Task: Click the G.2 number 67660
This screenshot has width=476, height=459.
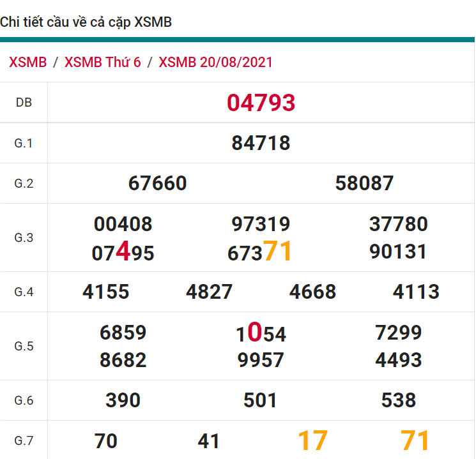Action: (x=158, y=184)
